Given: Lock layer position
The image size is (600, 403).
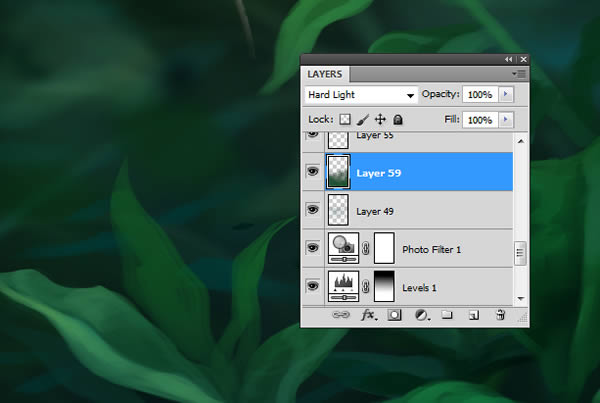Looking at the screenshot, I should tap(380, 119).
